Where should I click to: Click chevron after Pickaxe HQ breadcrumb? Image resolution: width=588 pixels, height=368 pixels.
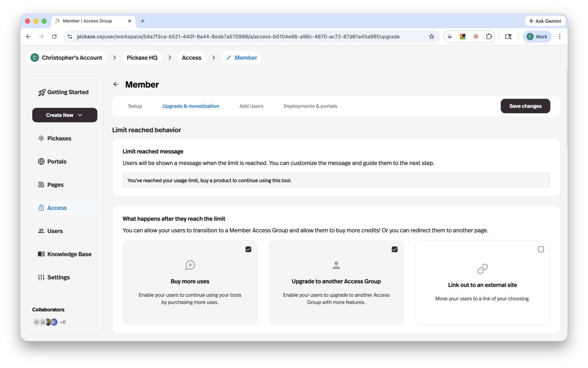(170, 58)
